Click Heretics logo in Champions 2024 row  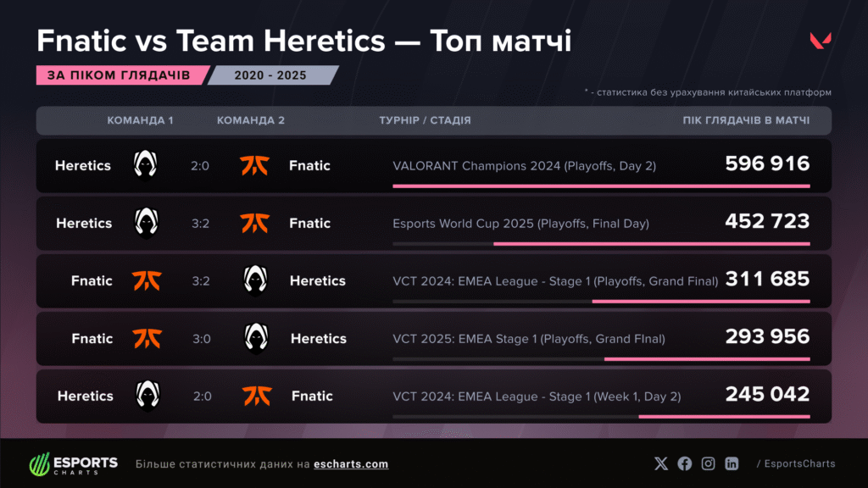pos(146,165)
